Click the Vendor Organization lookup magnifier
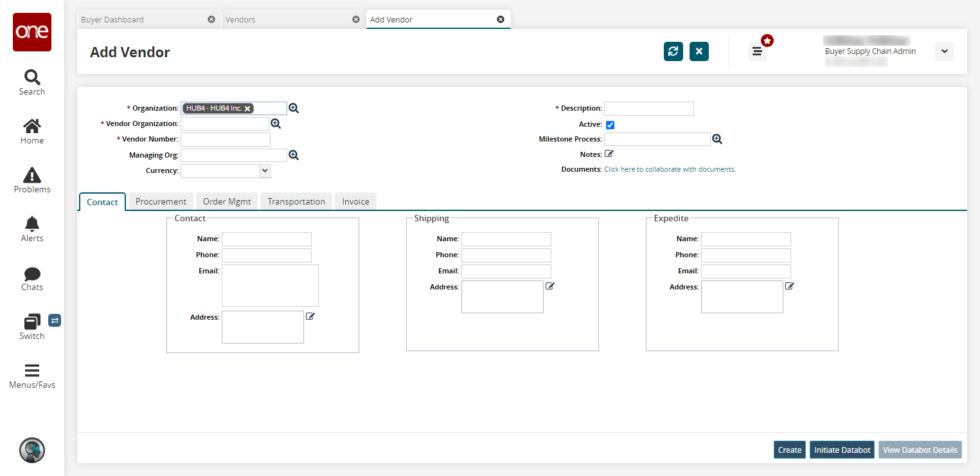Image resolution: width=980 pixels, height=476 pixels. point(276,124)
